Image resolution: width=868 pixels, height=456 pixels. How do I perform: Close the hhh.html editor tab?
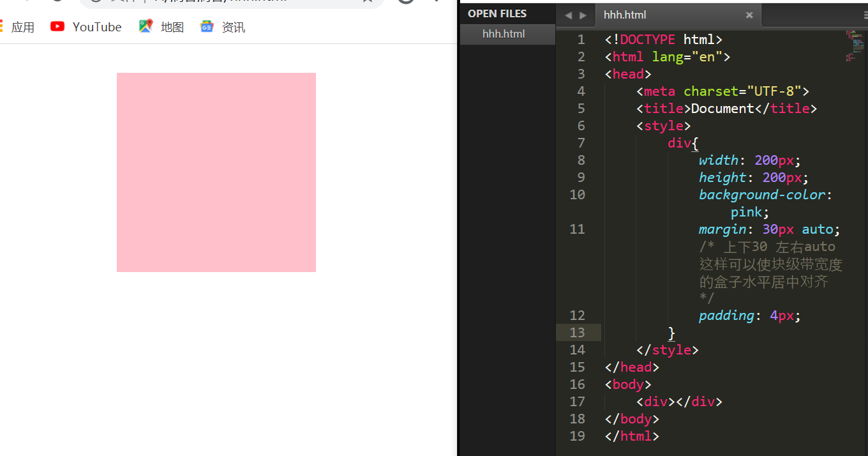749,15
